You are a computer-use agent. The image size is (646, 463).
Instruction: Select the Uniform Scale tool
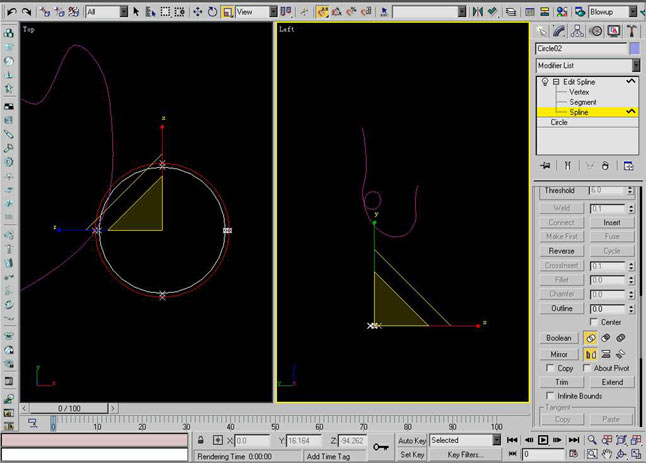(227, 12)
